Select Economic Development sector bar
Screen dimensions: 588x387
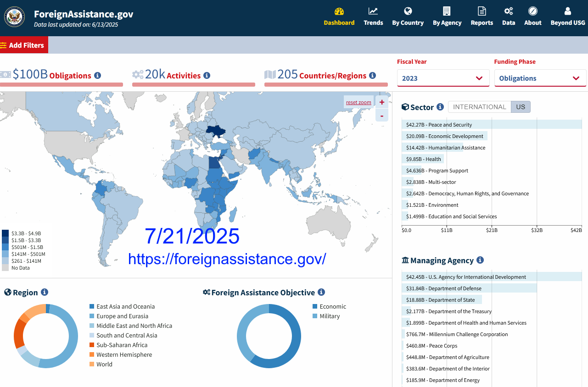(x=444, y=136)
